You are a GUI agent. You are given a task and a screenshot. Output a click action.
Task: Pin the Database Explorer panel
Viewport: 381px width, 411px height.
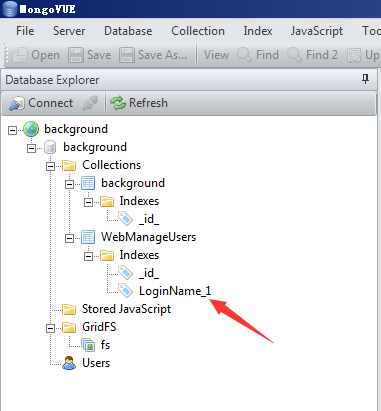point(365,79)
